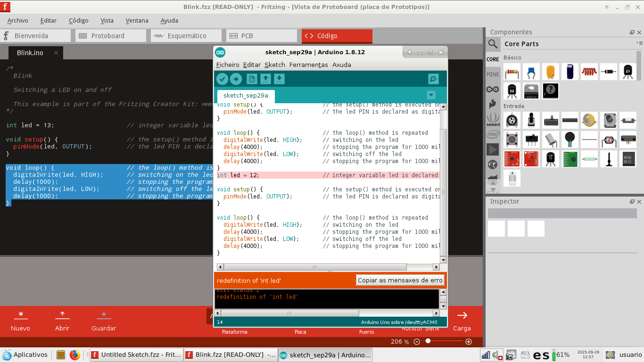
Task: Switch to the Esquemático tab
Action: click(186, 36)
